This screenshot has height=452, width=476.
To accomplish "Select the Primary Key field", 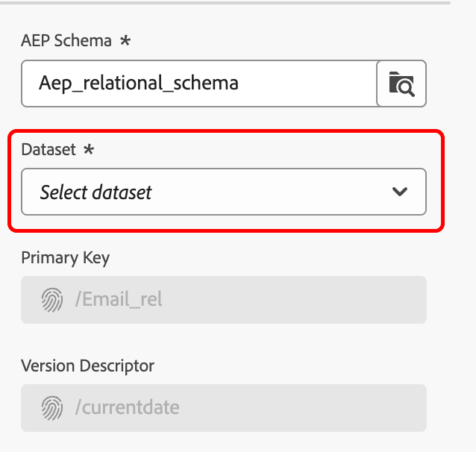I will [224, 300].
